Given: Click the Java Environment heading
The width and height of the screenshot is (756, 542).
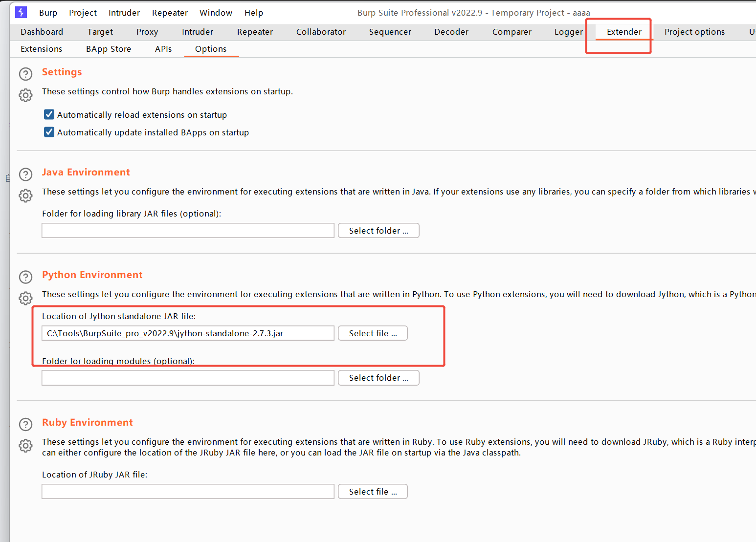Looking at the screenshot, I should (x=86, y=172).
